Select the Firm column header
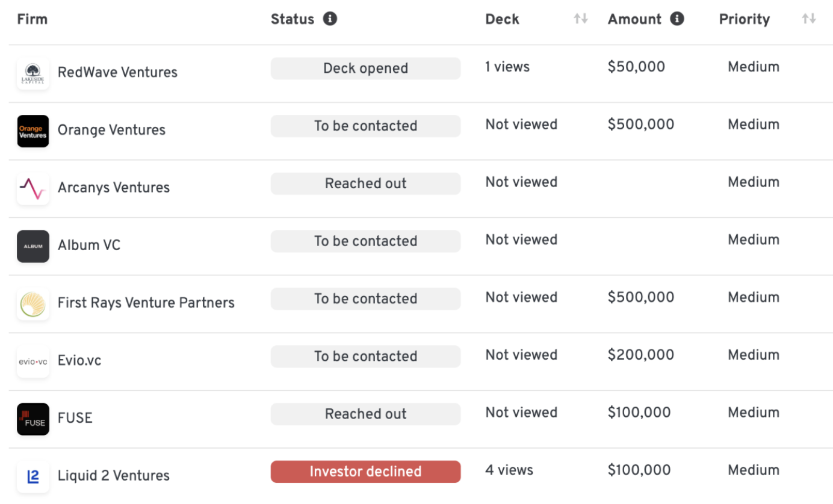 33,19
